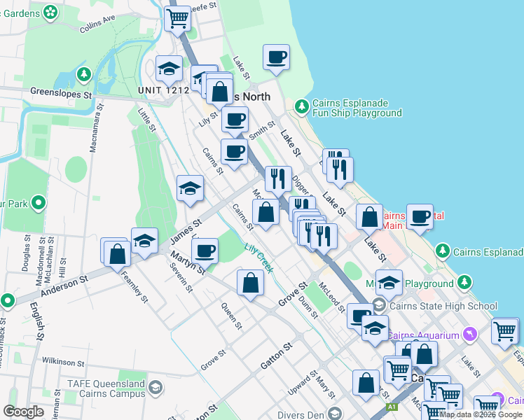Click the Cairns Aquarium label
Viewport: 524px width, 420px height.
424,335
